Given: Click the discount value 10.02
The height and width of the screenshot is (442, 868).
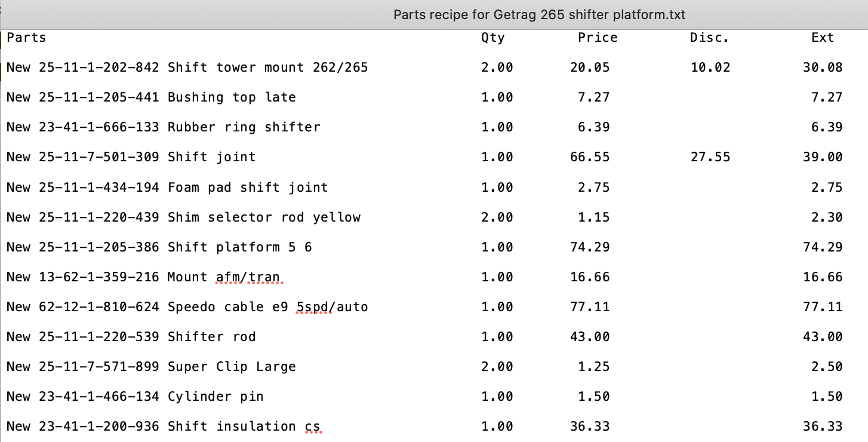Looking at the screenshot, I should point(710,67).
